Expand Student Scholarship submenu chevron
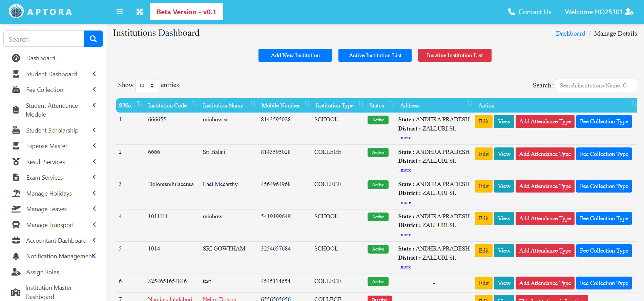This screenshot has width=644, height=301. [x=95, y=130]
